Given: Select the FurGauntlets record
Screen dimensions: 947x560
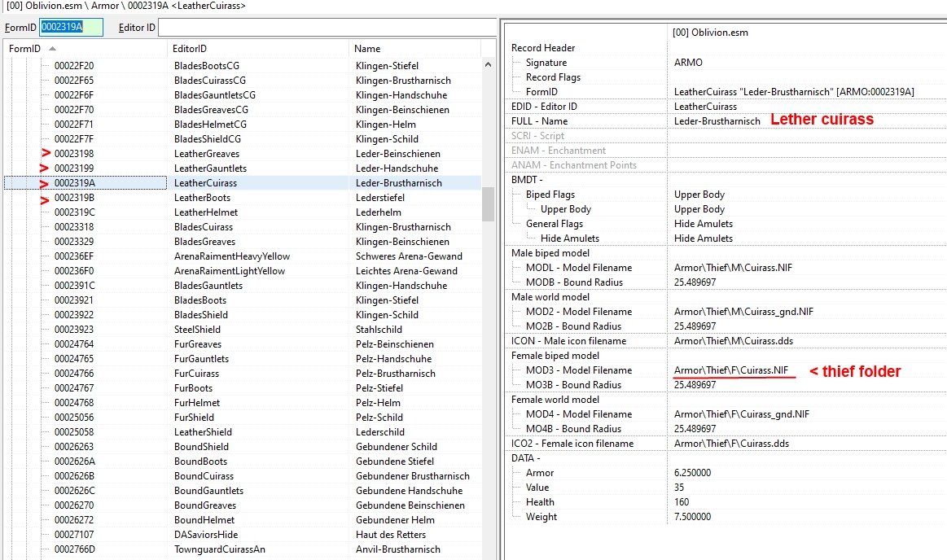Looking at the screenshot, I should coord(243,359).
